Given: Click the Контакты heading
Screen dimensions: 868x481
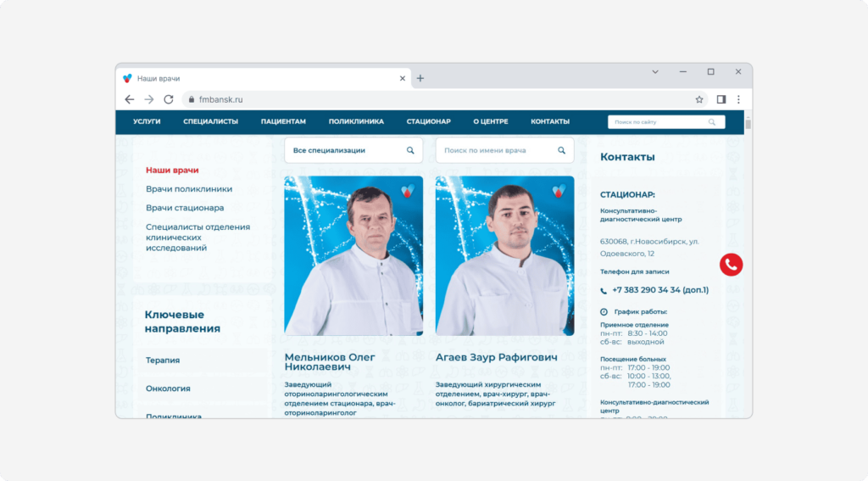Looking at the screenshot, I should (627, 157).
